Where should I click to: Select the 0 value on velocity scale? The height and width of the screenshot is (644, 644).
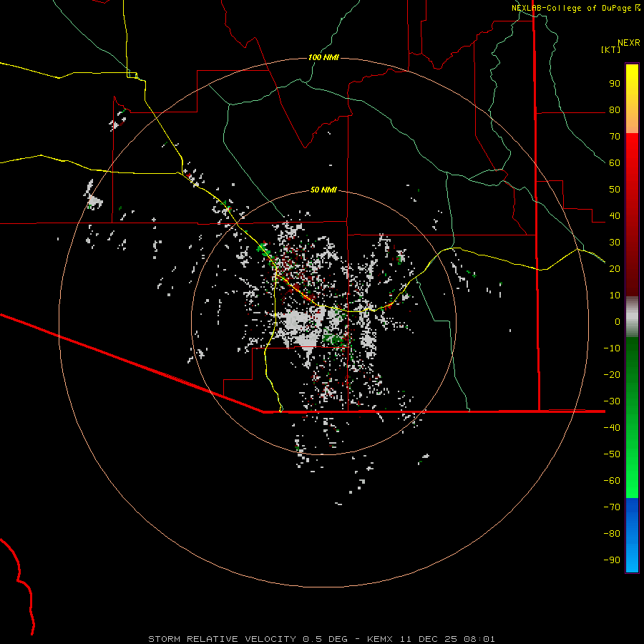618,322
